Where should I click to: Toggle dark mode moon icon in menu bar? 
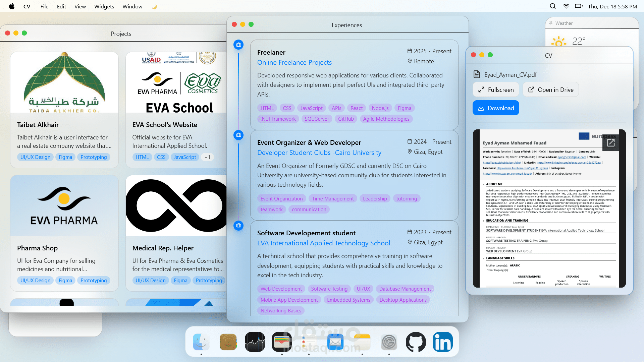[x=154, y=6]
